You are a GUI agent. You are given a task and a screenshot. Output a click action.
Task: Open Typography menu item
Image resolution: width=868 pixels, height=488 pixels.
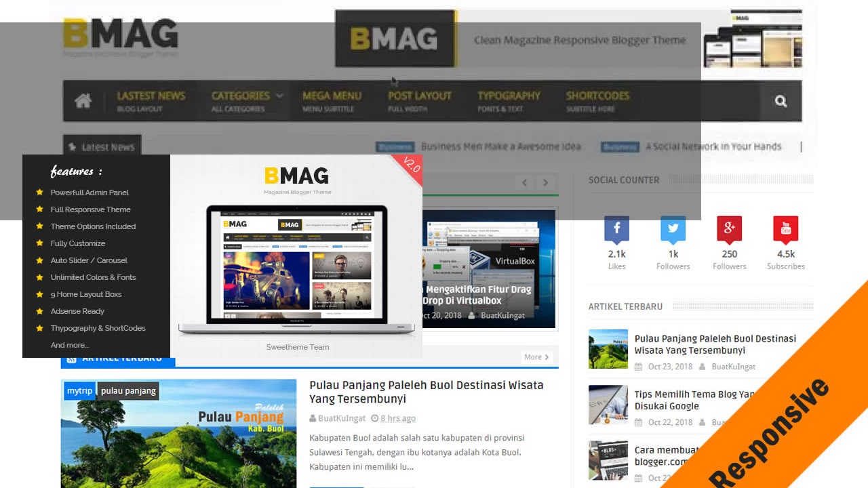coord(509,101)
